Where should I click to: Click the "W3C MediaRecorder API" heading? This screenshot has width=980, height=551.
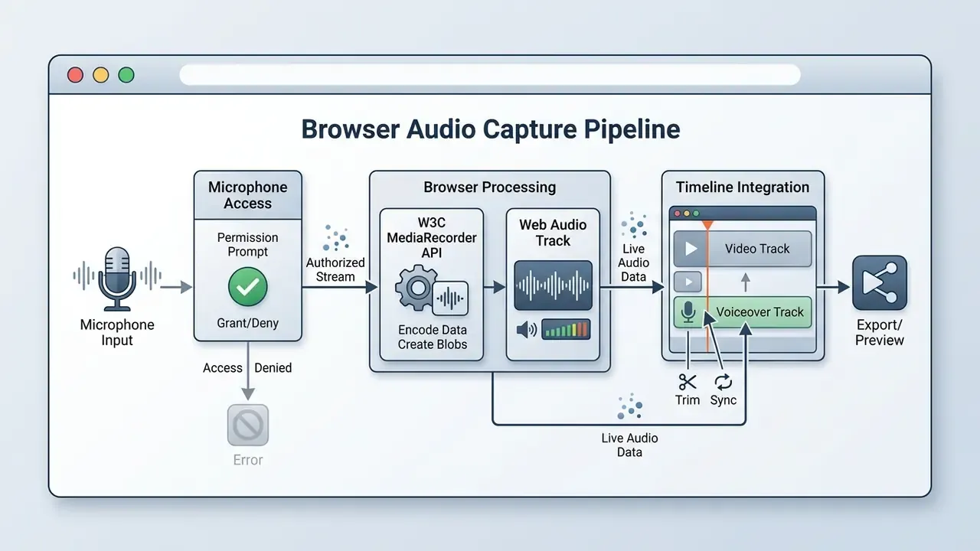(431, 238)
